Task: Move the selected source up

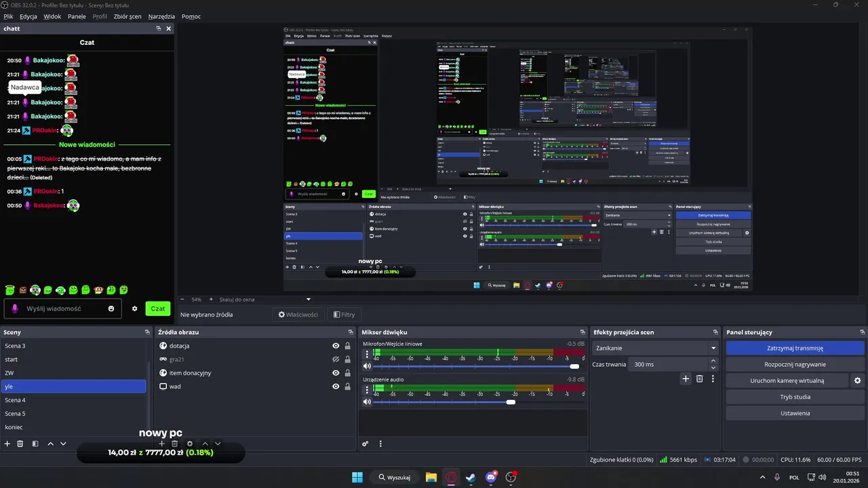Action: coord(205,444)
